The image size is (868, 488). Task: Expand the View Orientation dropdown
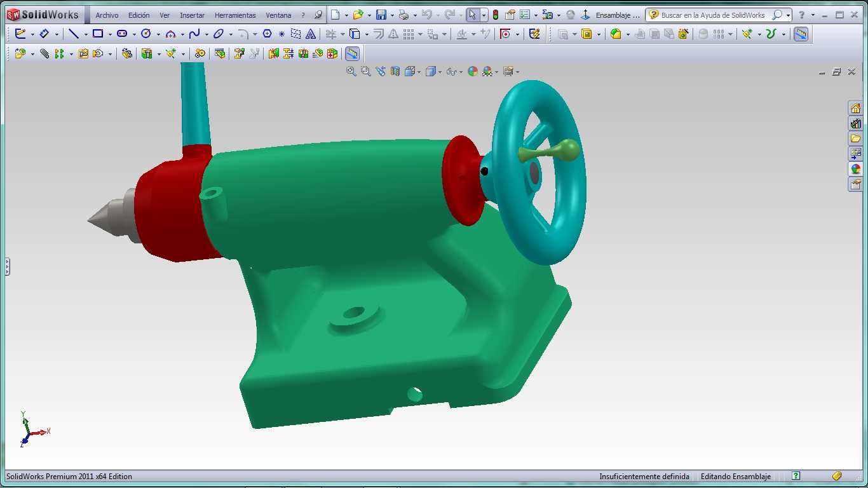(x=419, y=72)
